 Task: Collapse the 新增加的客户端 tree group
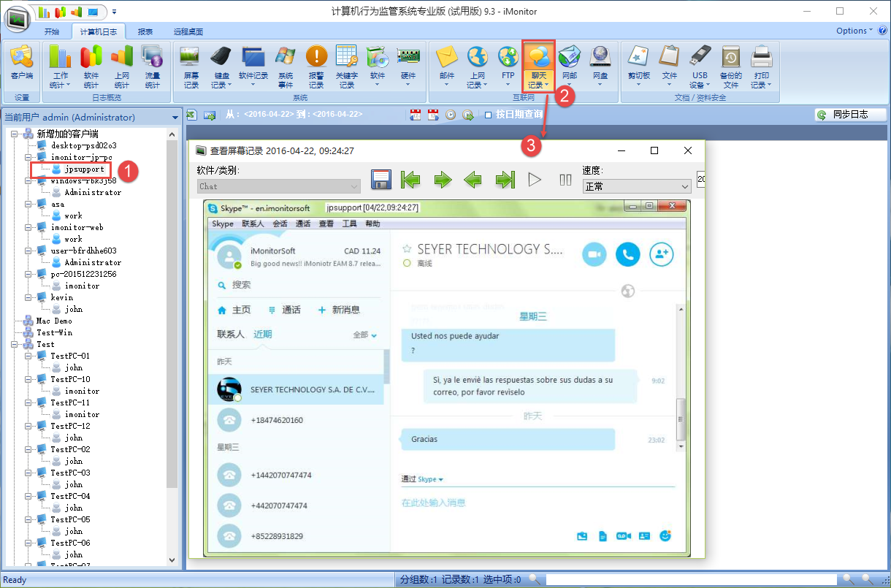(15, 134)
